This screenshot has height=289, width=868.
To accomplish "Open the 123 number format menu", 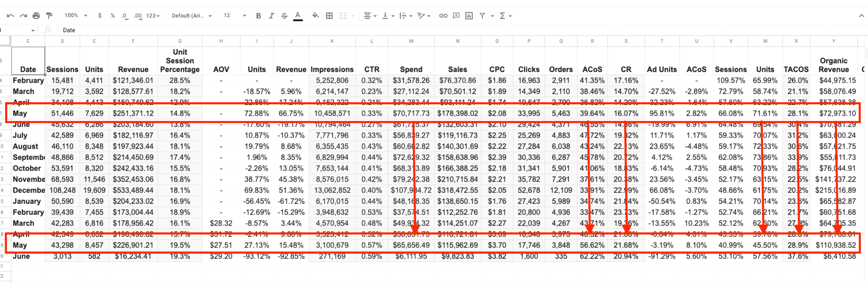I will tap(153, 16).
